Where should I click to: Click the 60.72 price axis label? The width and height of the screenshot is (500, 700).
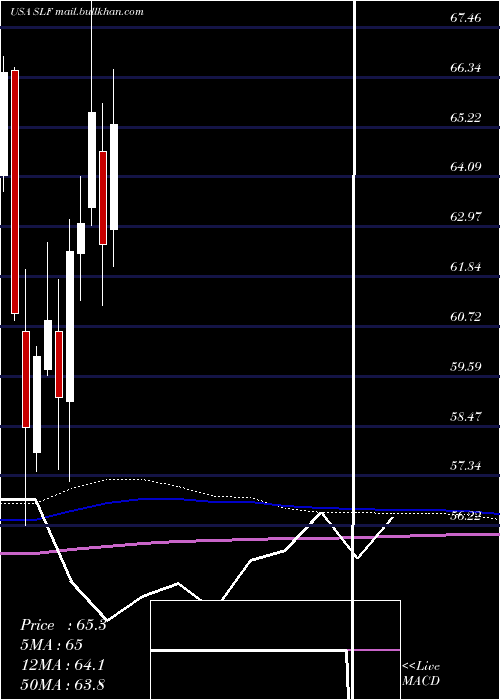(x=466, y=317)
